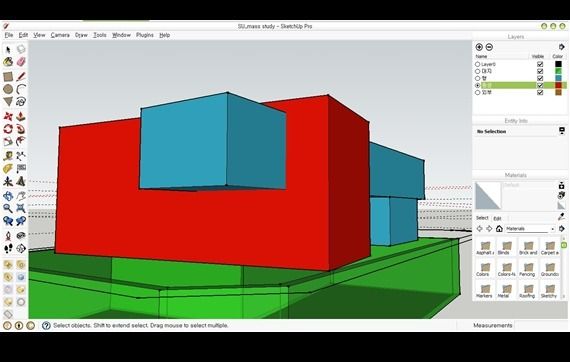The image size is (570, 362).
Task: Open the Camera menu
Action: pyautogui.click(x=60, y=35)
